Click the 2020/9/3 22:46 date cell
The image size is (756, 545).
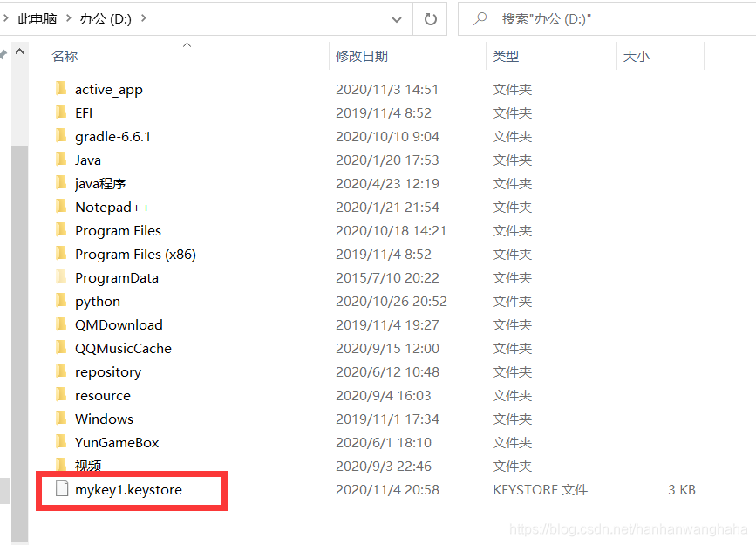tap(384, 467)
